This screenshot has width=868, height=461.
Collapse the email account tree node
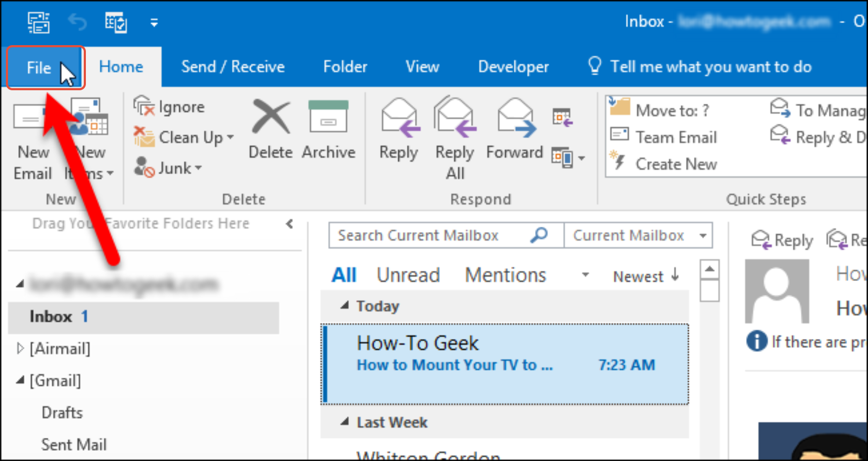pos(20,283)
